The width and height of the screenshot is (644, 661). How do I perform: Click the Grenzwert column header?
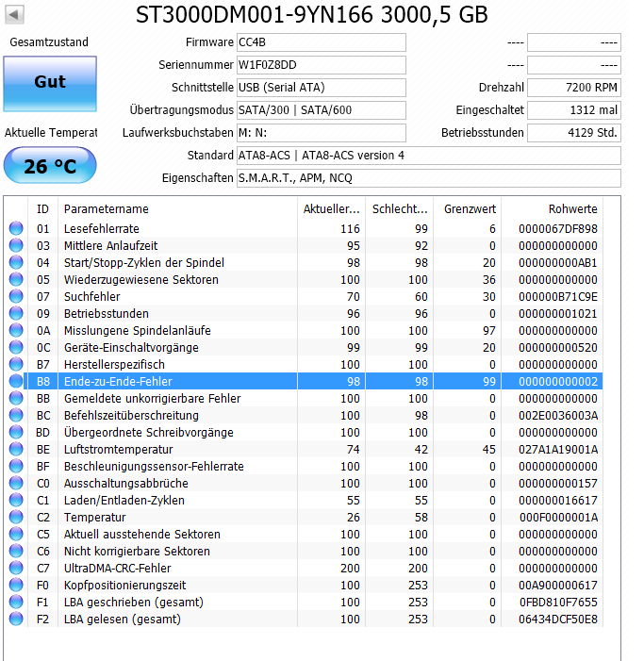pyautogui.click(x=467, y=209)
